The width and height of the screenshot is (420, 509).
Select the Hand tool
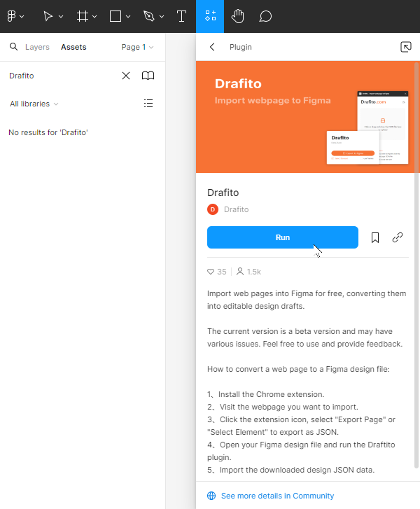(x=237, y=16)
